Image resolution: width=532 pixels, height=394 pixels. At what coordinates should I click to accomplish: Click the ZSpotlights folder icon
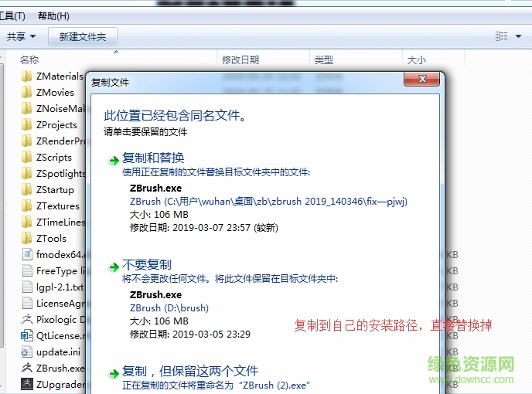click(x=26, y=174)
